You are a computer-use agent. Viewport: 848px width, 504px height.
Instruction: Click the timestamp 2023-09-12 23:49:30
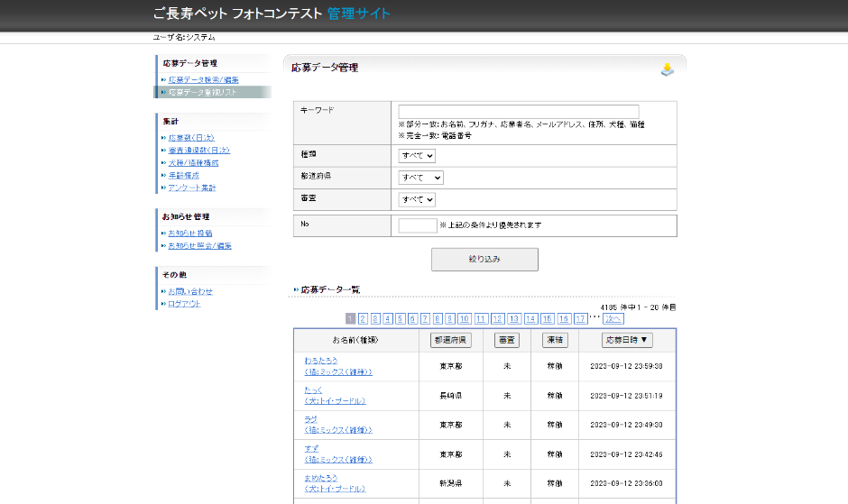tap(626, 425)
